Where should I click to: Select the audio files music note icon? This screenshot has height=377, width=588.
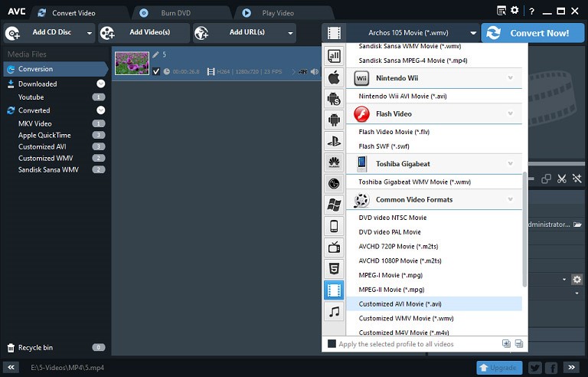pyautogui.click(x=334, y=311)
